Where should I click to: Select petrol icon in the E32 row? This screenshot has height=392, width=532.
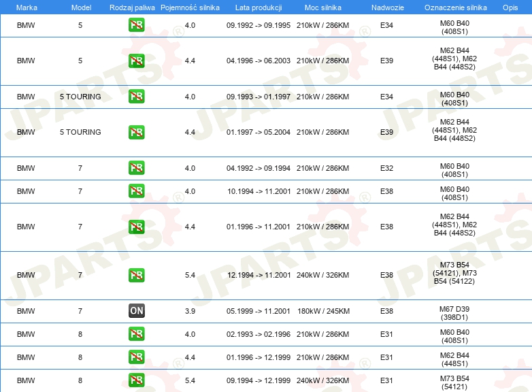(136, 168)
